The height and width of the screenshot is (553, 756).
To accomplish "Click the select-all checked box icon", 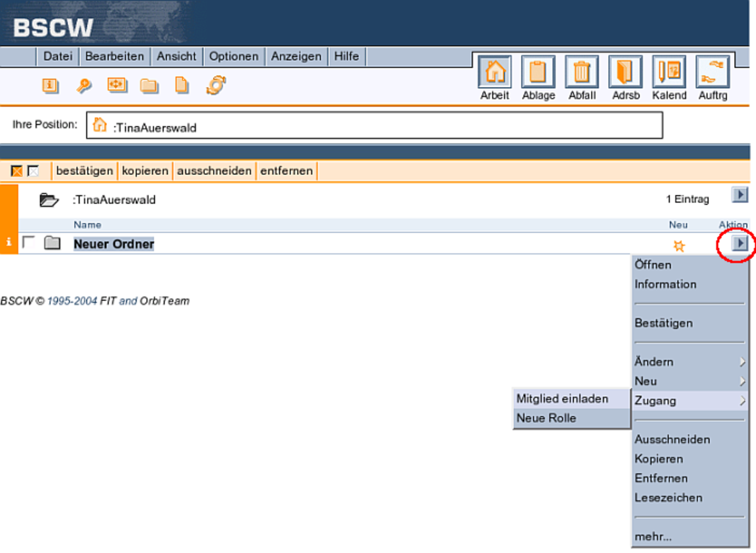I will coord(17,171).
